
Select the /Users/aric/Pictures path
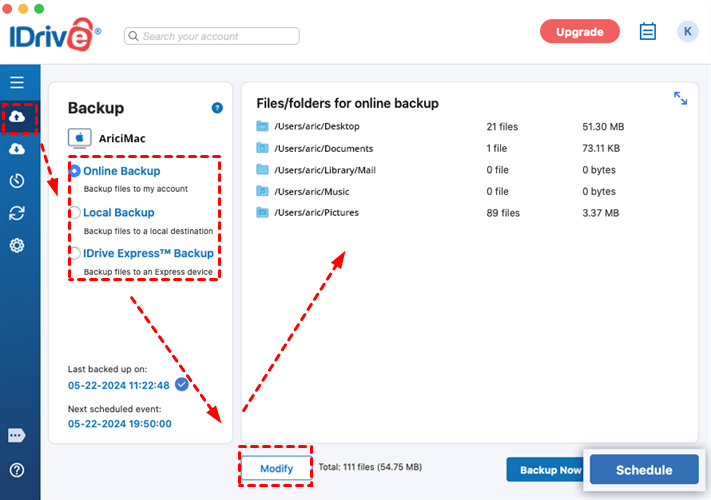(316, 213)
